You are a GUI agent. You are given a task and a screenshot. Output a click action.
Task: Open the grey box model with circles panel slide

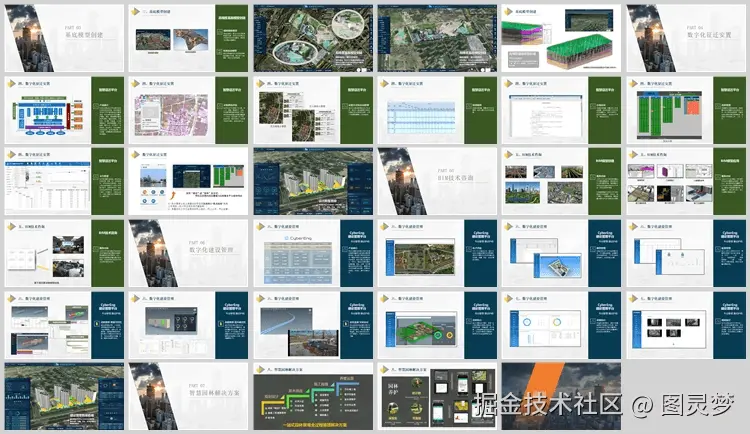click(x=188, y=325)
